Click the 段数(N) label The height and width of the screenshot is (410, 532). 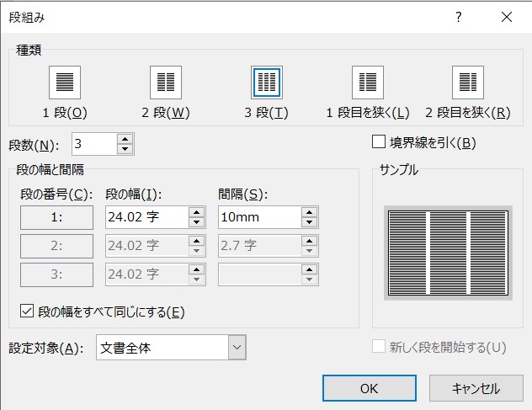[34, 146]
